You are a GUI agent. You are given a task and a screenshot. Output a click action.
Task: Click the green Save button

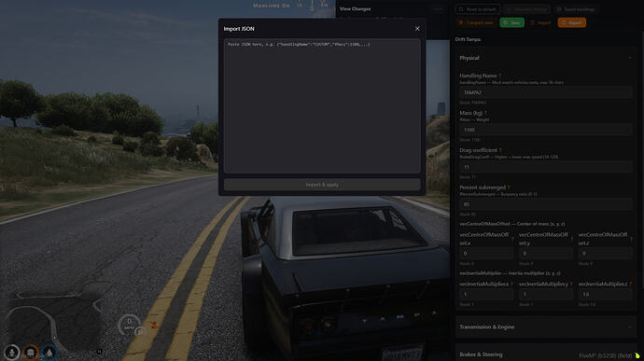511,22
